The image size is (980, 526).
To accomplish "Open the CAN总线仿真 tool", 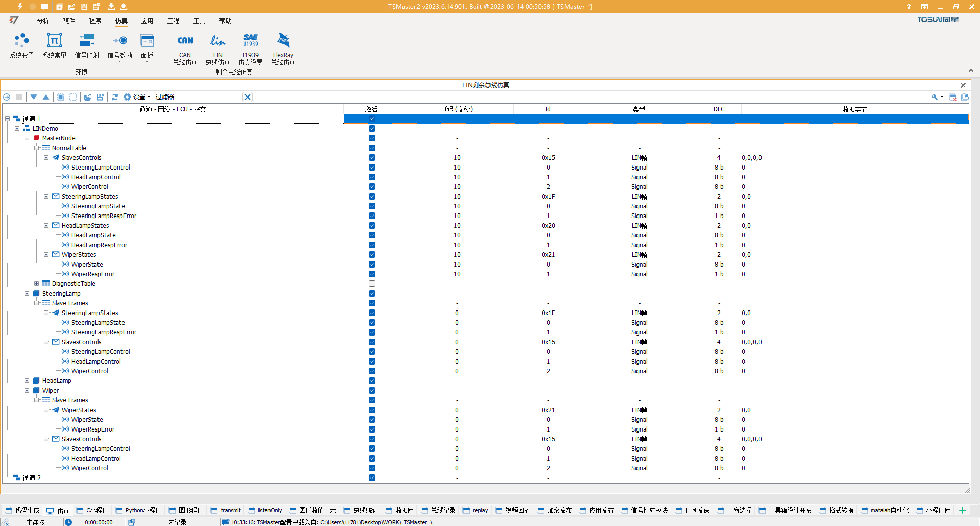I will coord(185,49).
